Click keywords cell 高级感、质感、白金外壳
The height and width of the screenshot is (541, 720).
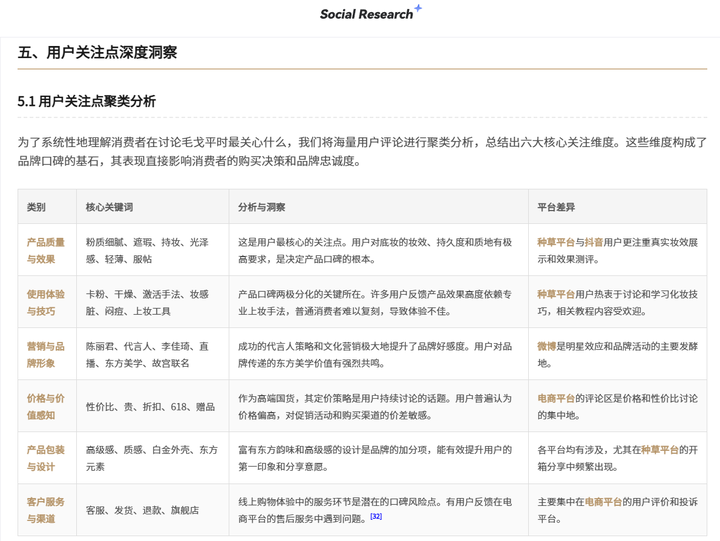152,458
